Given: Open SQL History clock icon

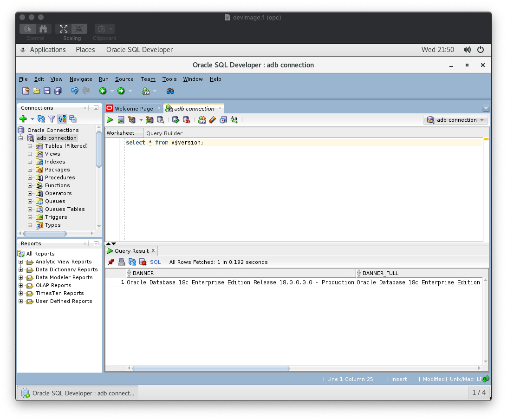Looking at the screenshot, I should point(223,120).
